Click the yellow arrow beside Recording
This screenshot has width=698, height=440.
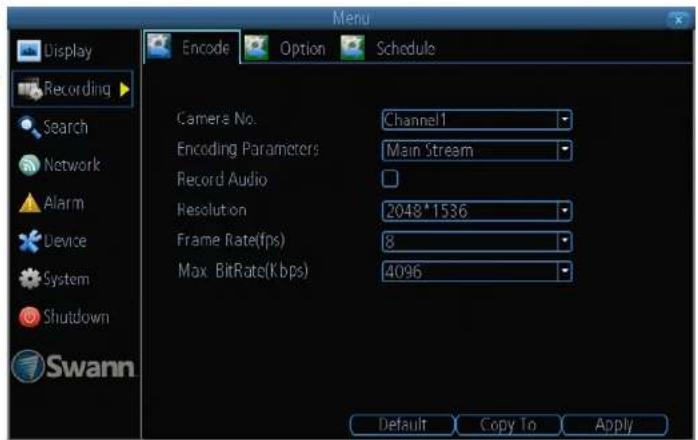click(125, 90)
